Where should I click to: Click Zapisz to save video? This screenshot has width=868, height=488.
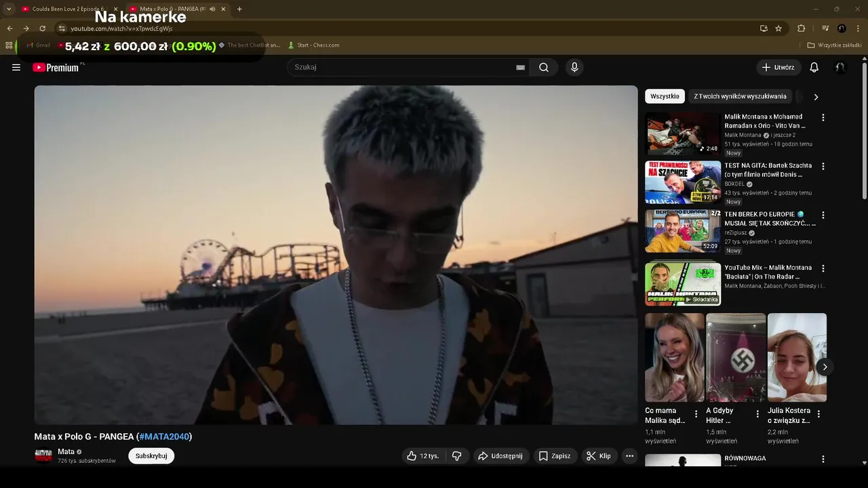coord(555,456)
